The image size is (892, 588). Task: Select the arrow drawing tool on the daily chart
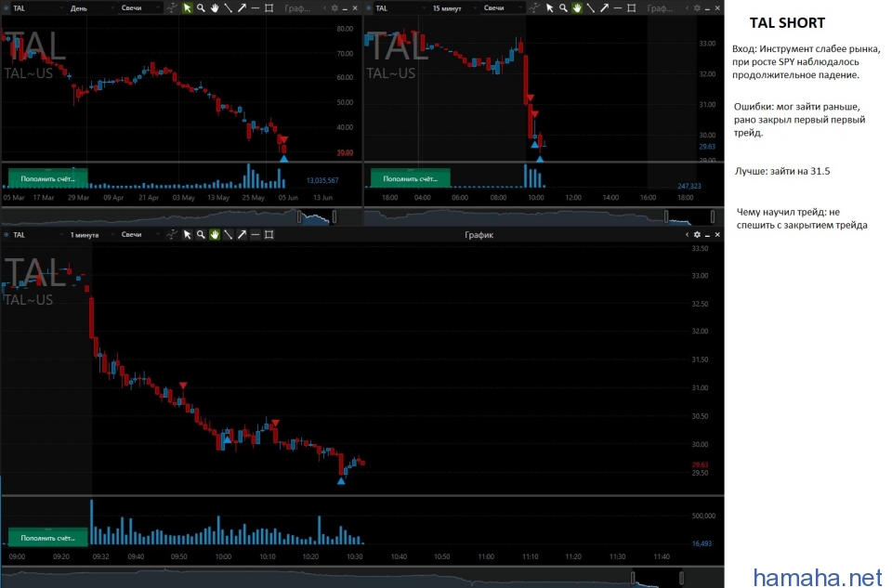[x=242, y=8]
